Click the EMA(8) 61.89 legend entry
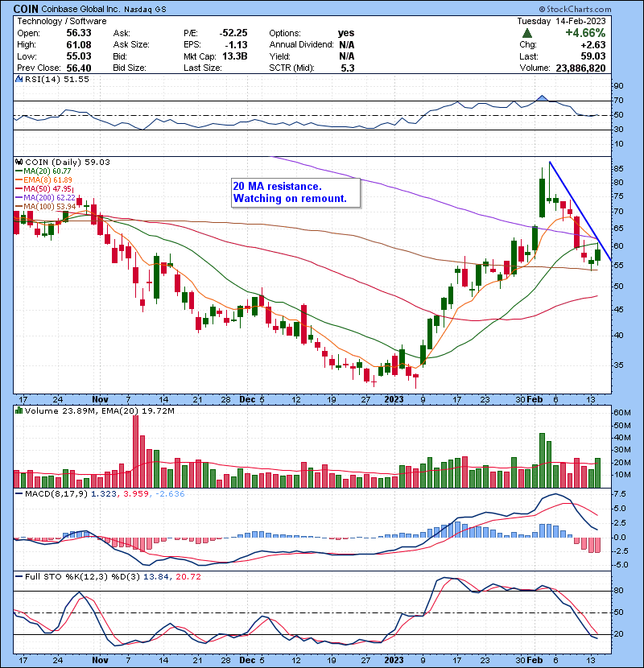 [44, 180]
